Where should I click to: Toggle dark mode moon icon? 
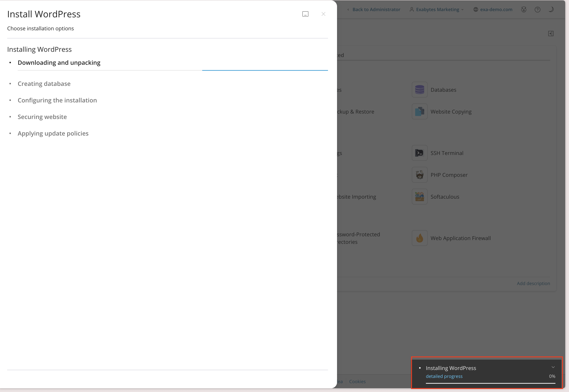coord(551,10)
